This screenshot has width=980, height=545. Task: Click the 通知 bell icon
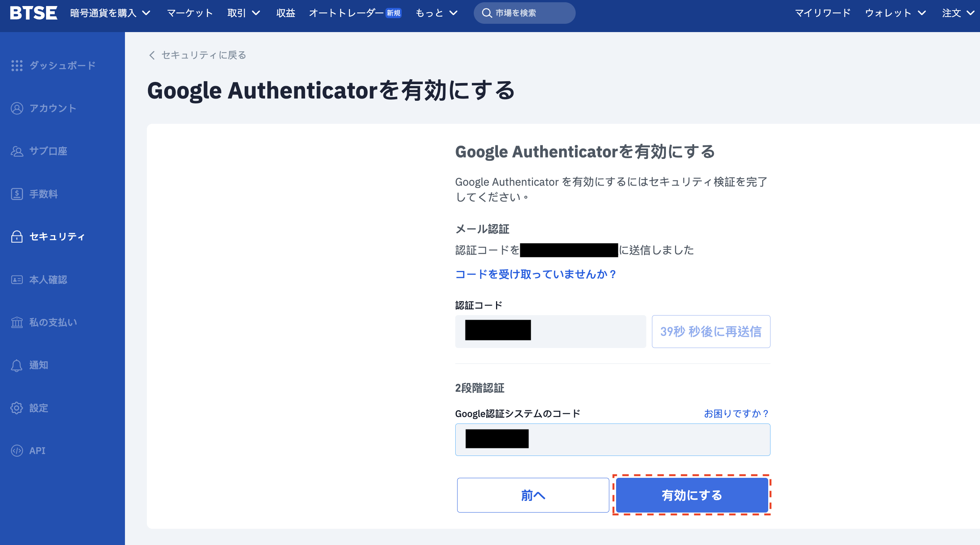pos(17,365)
